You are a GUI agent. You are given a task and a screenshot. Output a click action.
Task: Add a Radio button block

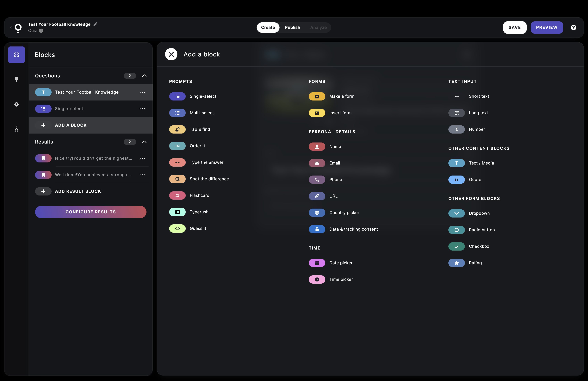(x=482, y=230)
